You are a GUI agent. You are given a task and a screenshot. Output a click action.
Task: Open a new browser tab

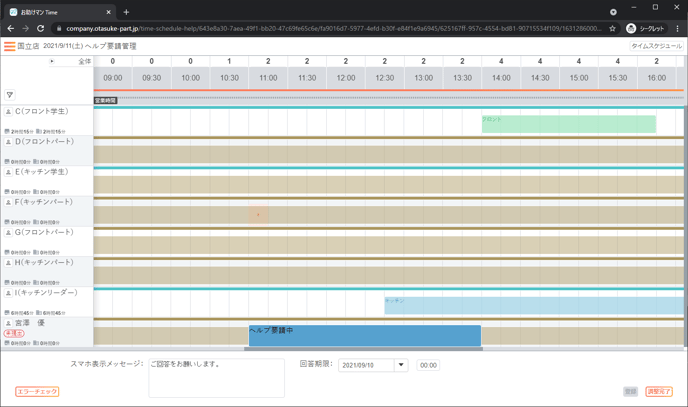pos(126,12)
